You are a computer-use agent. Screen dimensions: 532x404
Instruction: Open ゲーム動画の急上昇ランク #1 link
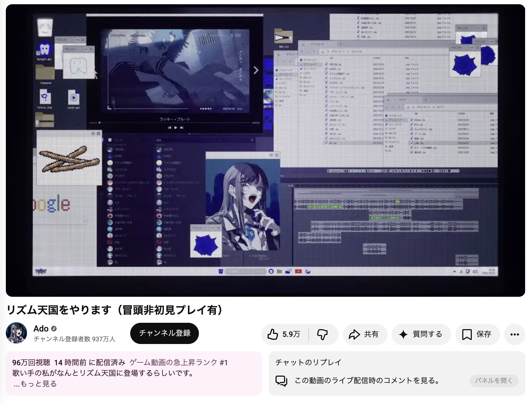coord(179,362)
